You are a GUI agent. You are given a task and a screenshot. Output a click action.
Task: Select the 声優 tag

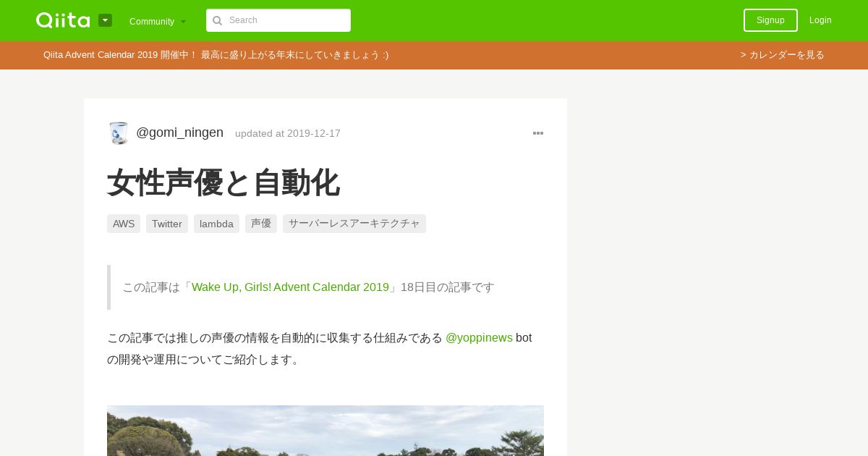click(261, 224)
